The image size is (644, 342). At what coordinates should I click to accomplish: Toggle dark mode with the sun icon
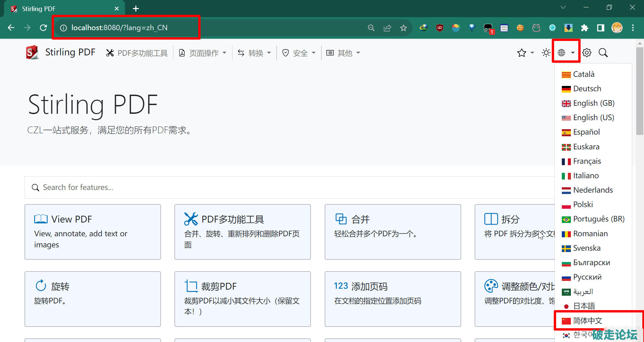tap(546, 53)
